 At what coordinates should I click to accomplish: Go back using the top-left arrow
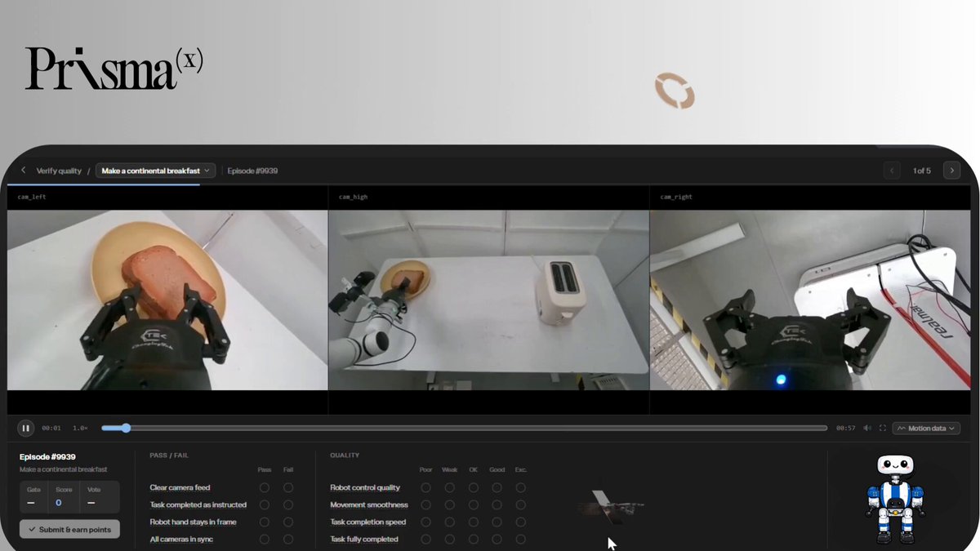[23, 171]
